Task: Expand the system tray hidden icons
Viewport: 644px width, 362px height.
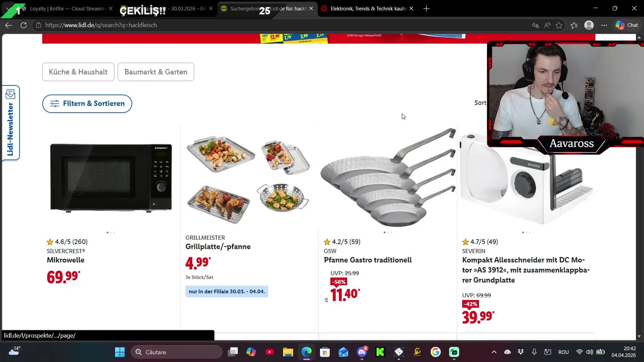Action: tap(494, 352)
